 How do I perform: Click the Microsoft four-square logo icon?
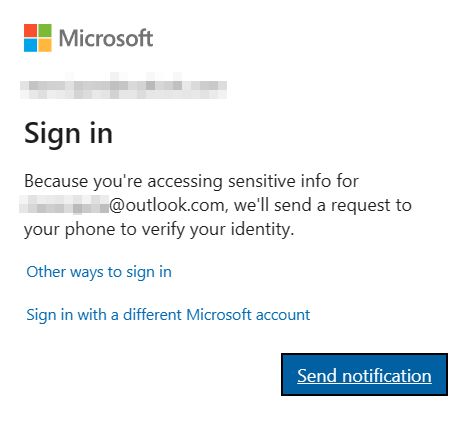(x=38, y=38)
